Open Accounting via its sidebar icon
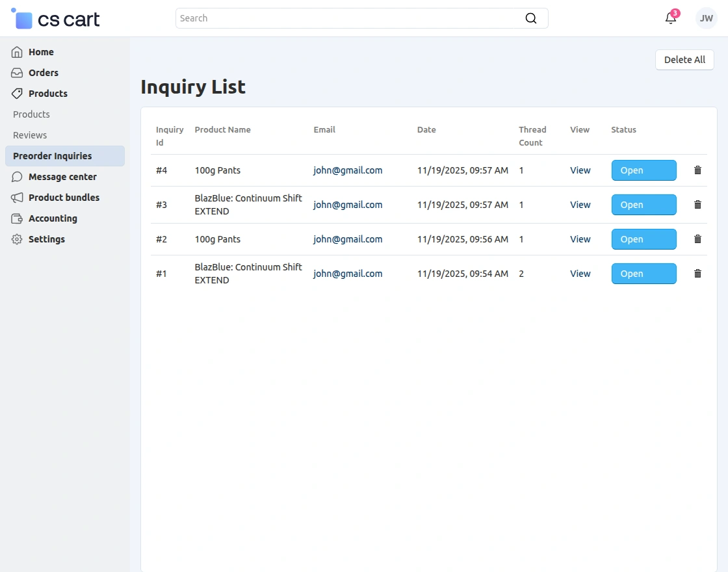Screen dimensions: 728x572 18,218
